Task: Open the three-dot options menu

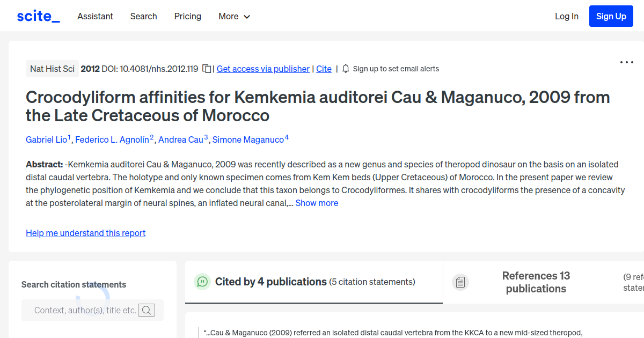Action: pyautogui.click(x=626, y=62)
